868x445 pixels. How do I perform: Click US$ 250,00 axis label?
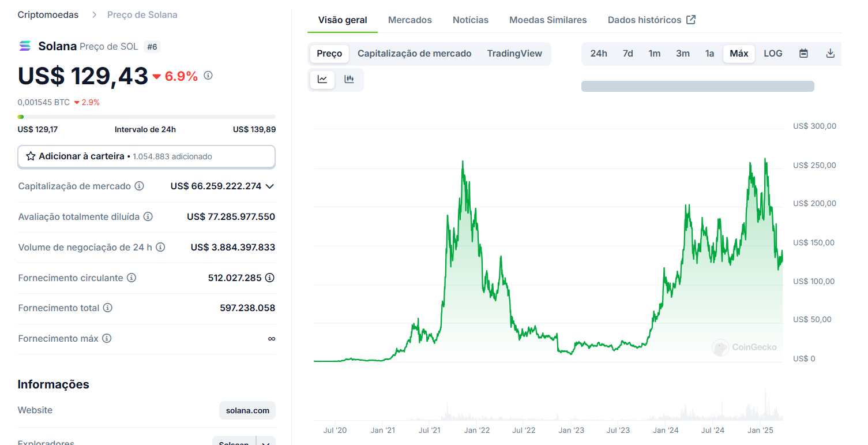tap(814, 165)
